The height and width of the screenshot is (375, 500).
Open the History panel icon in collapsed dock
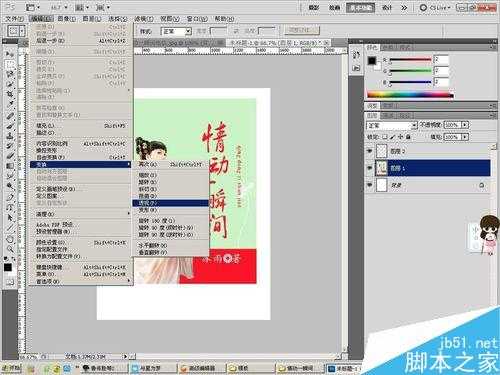[x=356, y=55]
